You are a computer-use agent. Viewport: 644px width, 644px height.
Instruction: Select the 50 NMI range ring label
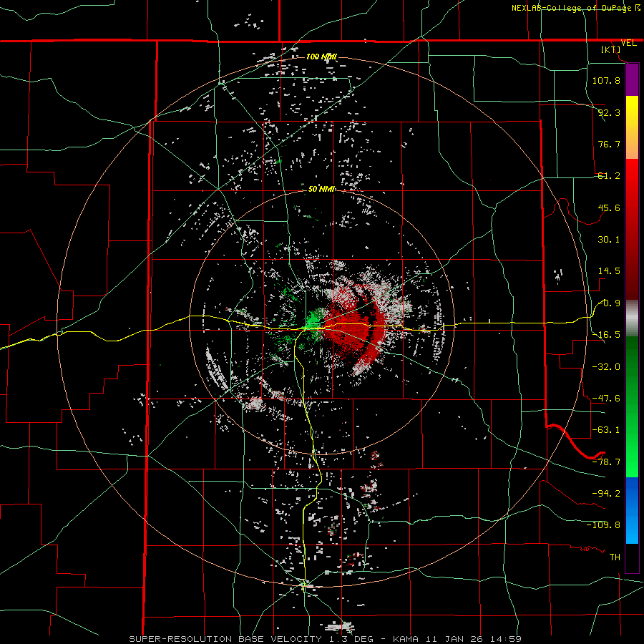pos(321,190)
